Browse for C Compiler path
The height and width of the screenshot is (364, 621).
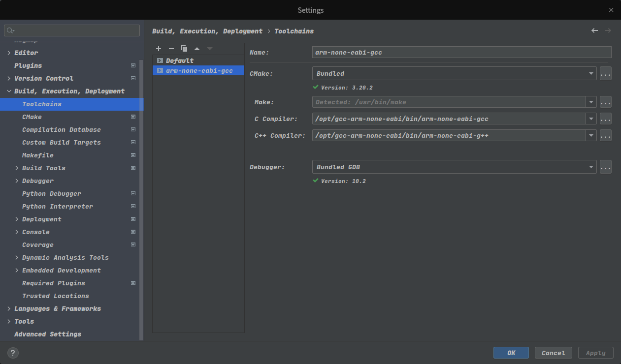pos(606,119)
